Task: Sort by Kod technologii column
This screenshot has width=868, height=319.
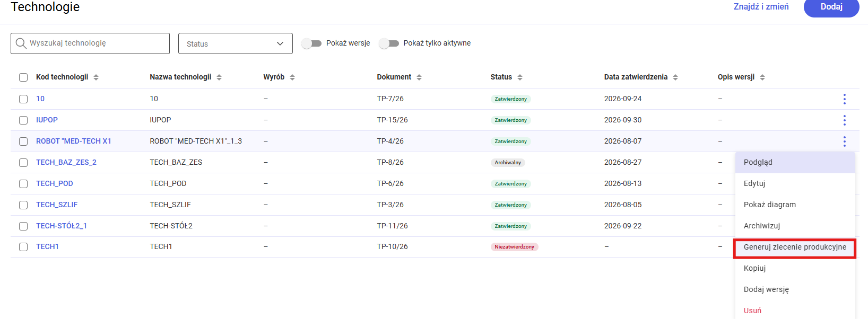Action: 96,77
